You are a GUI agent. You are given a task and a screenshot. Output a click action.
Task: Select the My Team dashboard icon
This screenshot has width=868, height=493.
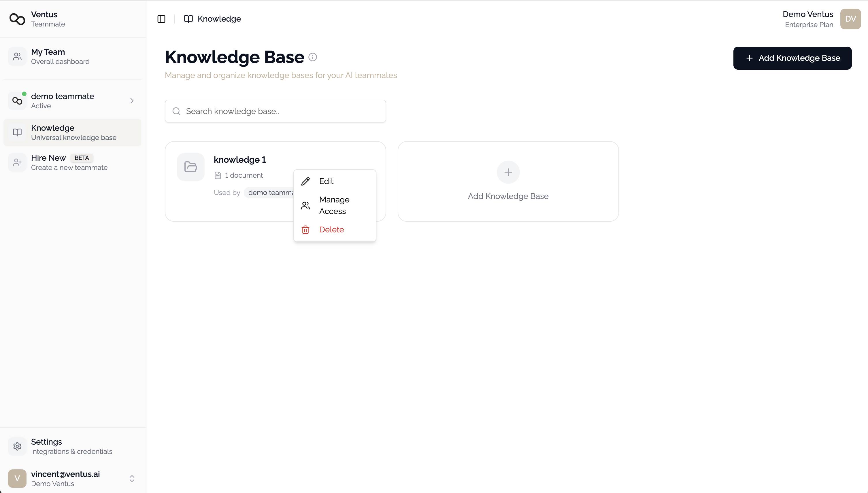click(x=17, y=56)
